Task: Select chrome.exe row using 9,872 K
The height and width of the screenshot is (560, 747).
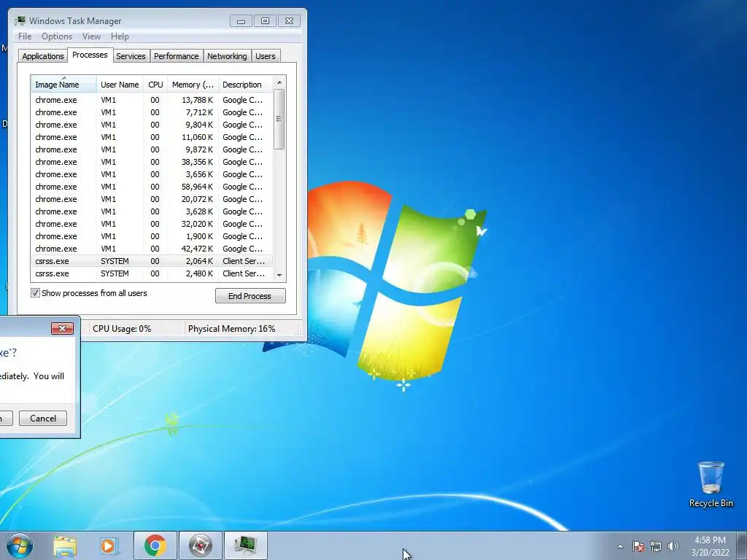Action: pos(152,149)
